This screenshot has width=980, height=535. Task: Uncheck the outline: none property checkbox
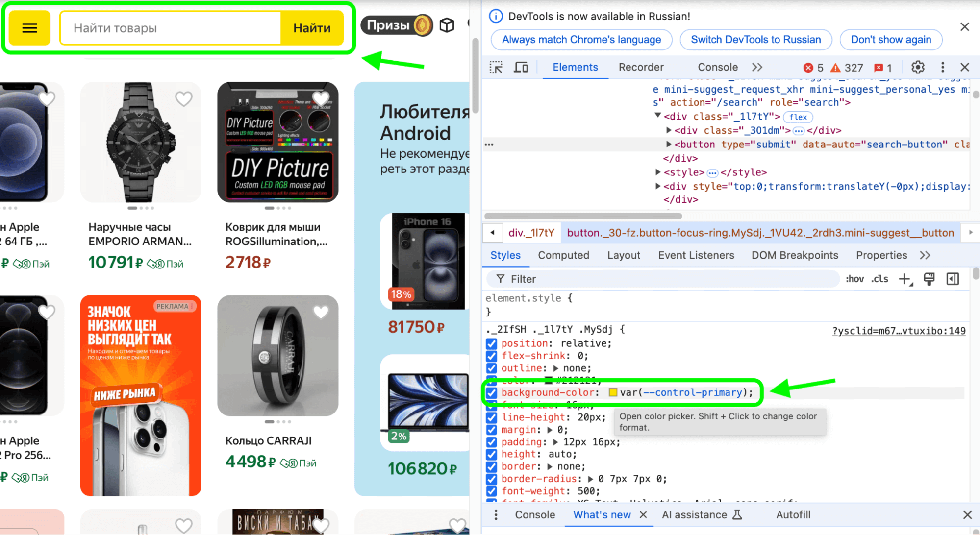click(491, 368)
